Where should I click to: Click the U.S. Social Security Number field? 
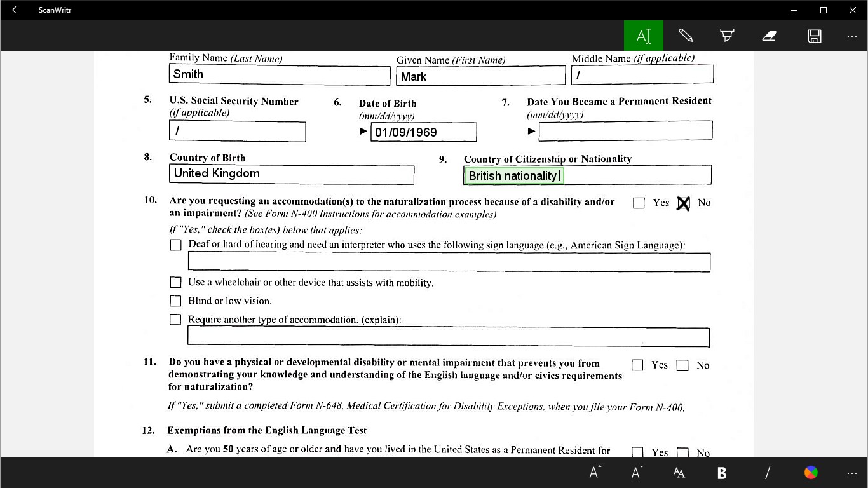[238, 132]
